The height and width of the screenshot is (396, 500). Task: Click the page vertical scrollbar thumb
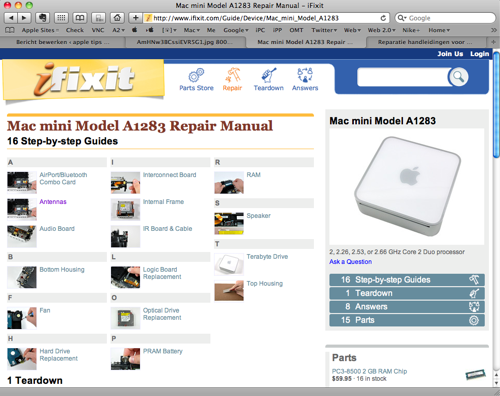tap(496, 105)
